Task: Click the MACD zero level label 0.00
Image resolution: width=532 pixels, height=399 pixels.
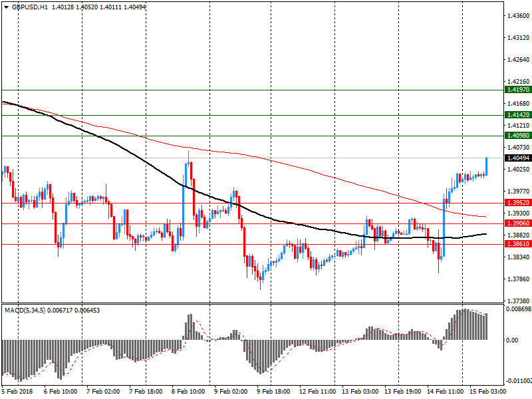Action: [512, 340]
